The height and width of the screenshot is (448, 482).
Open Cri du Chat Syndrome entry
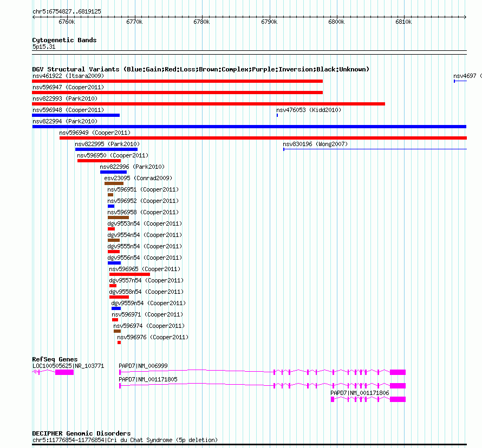pos(125,440)
